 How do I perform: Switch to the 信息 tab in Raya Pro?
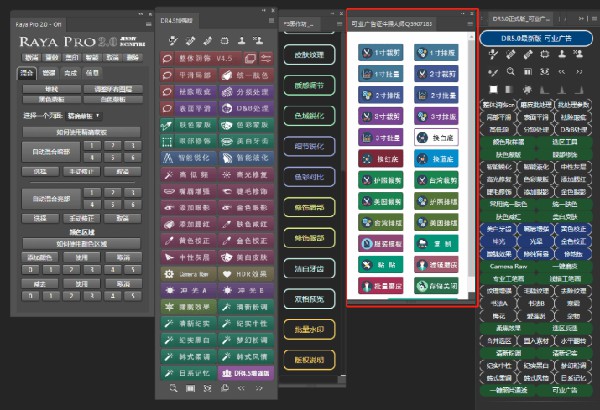(x=92, y=73)
